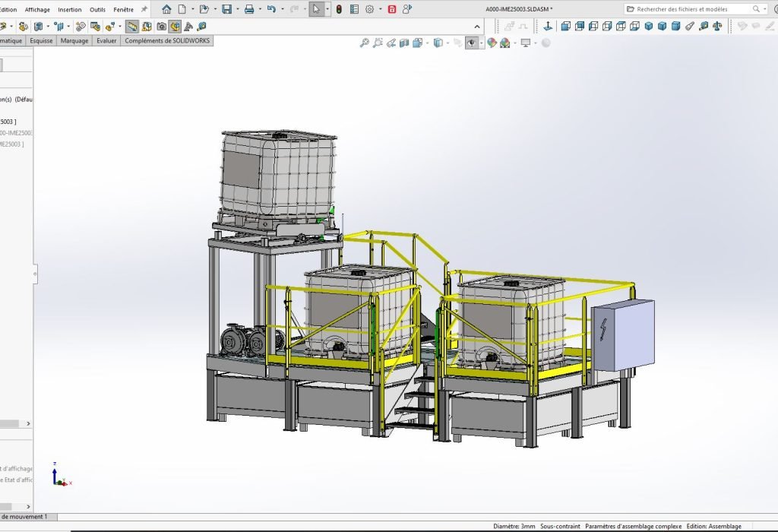Open the Compléments de SOLIDWORKS tab
778x532 pixels.
[166, 41]
